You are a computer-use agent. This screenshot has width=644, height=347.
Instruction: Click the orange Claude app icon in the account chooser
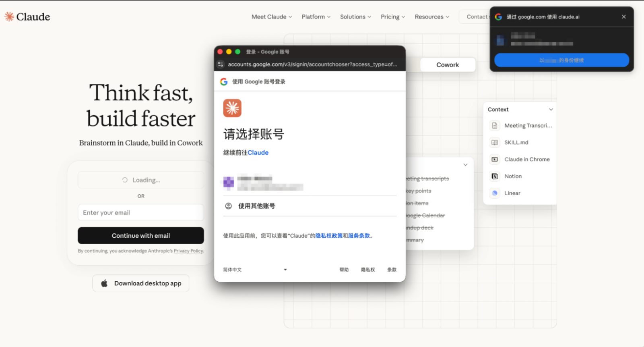coord(232,108)
